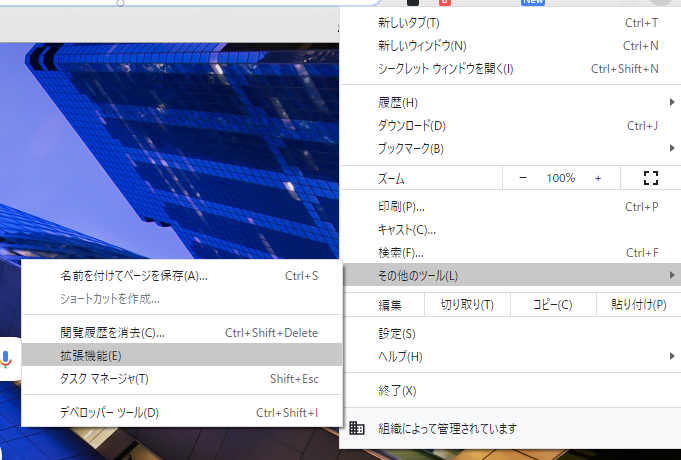Click the fullscreen icon beside zoom controls
The width and height of the screenshot is (681, 460).
[651, 178]
